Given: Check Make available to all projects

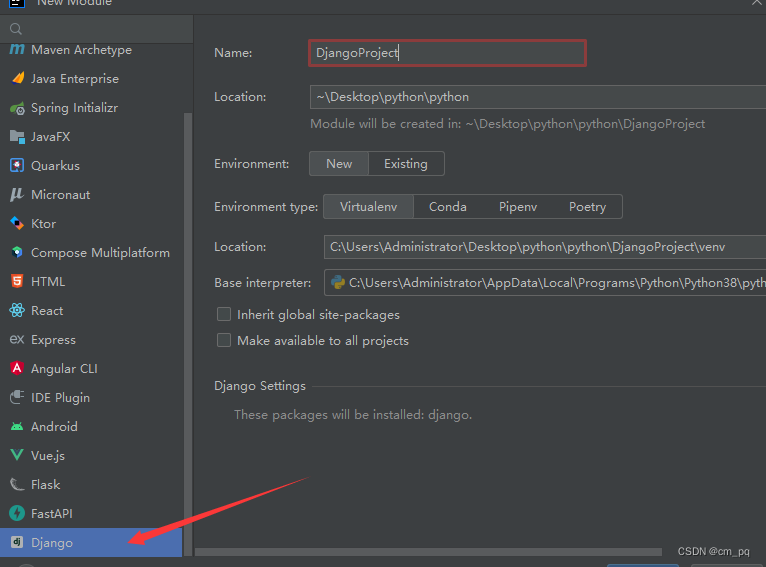Looking at the screenshot, I should coord(224,340).
